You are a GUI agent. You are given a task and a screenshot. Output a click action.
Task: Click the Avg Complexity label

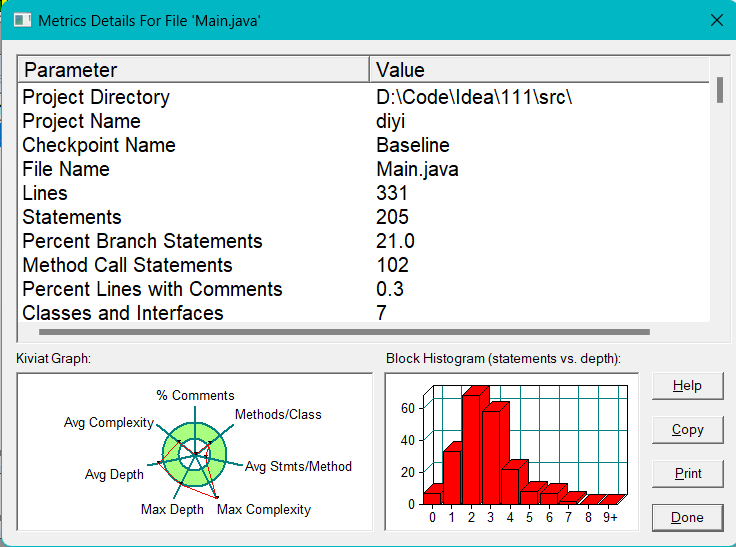109,423
